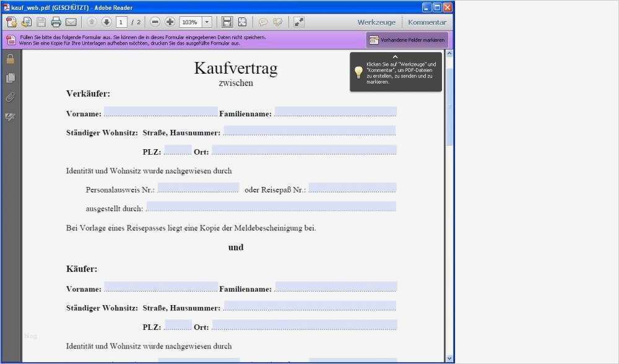
Task: Click the lightbulb tip icon
Action: [358, 72]
